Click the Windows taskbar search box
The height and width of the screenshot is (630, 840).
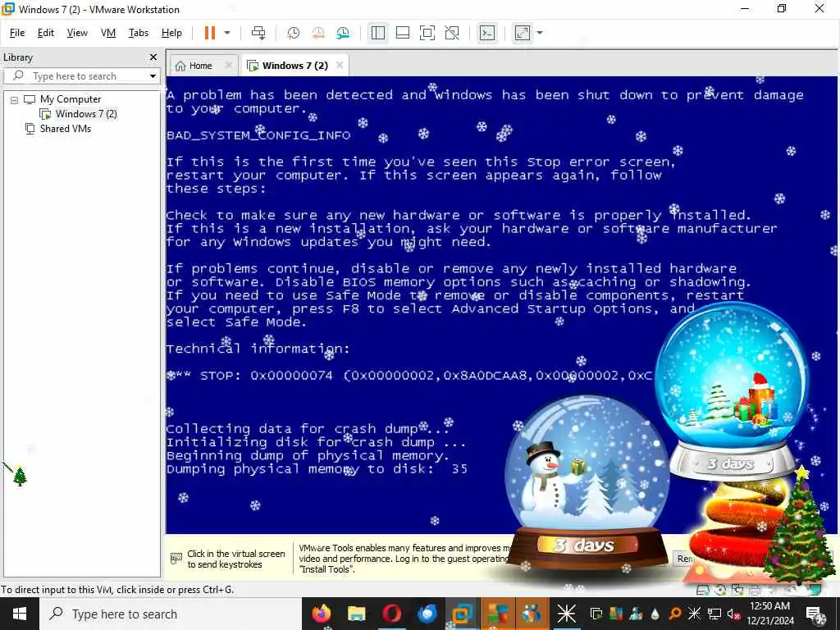pos(171,614)
